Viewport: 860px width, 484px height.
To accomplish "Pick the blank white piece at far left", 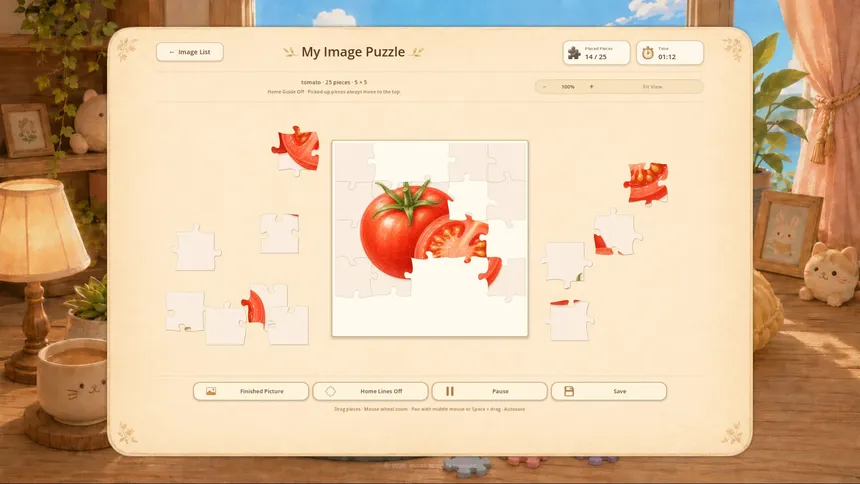I will [196, 248].
